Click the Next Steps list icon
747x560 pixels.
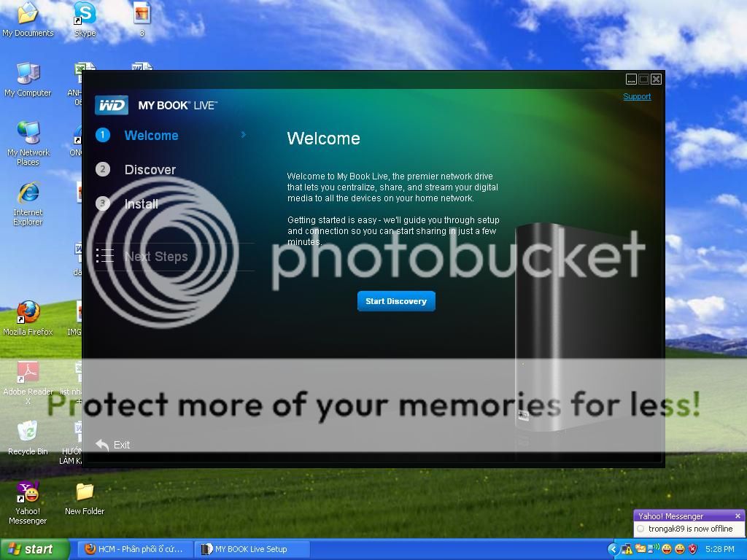pyautogui.click(x=105, y=256)
